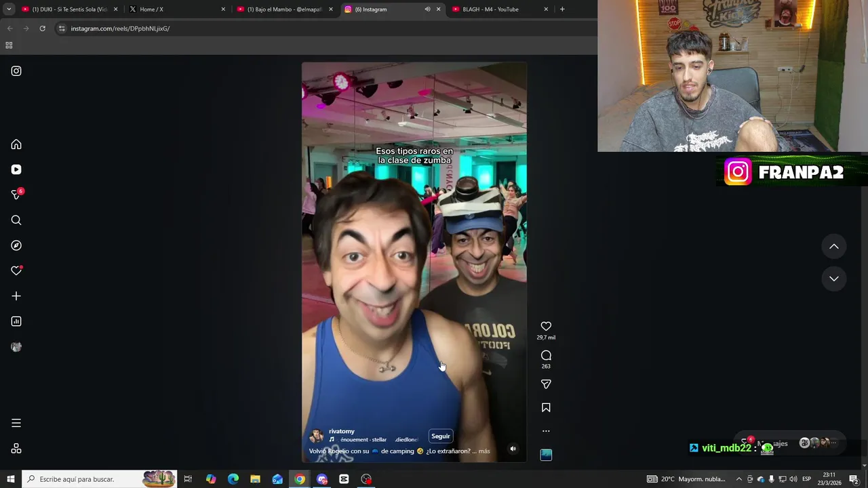Open the énouement stellar audio link

pyautogui.click(x=363, y=440)
